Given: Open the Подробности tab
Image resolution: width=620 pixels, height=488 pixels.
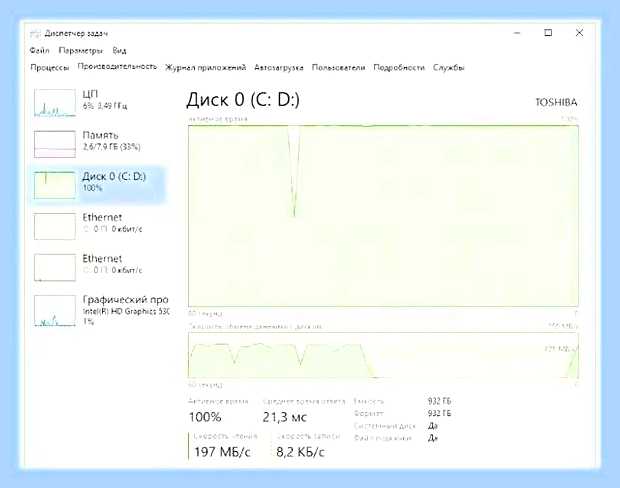Looking at the screenshot, I should [399, 68].
